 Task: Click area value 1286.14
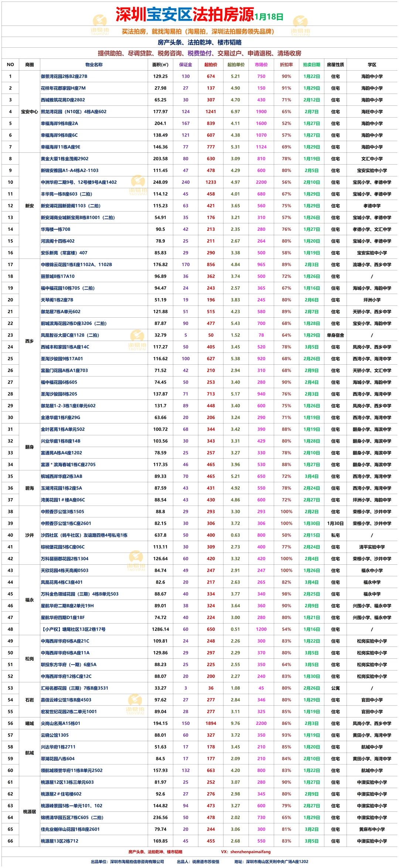(x=160, y=629)
